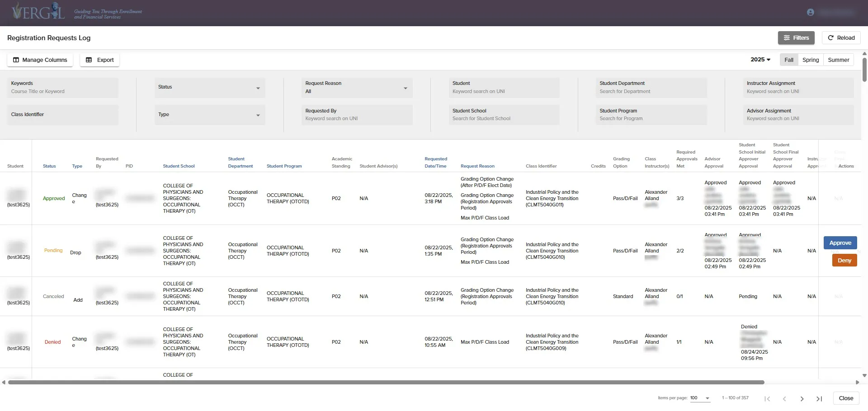Open Manage Columns
Image resolution: width=868 pixels, height=411 pixels.
(40, 60)
